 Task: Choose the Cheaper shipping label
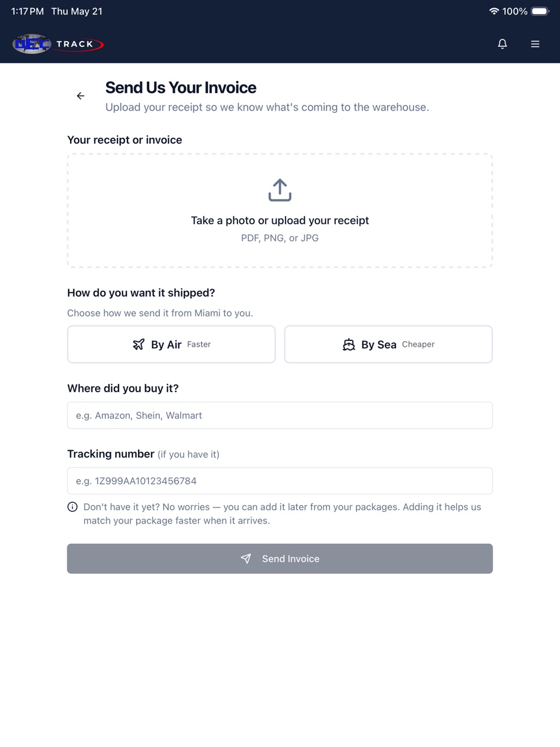point(418,345)
